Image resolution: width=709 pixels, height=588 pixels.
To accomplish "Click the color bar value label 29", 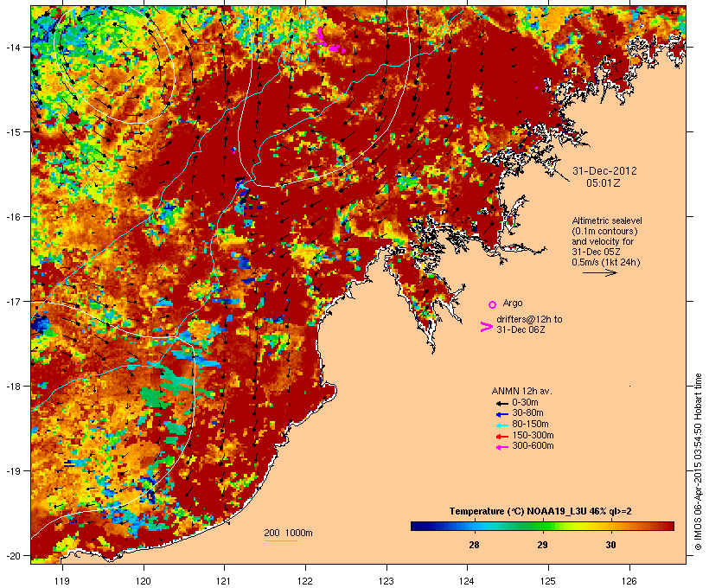I will 542,545.
